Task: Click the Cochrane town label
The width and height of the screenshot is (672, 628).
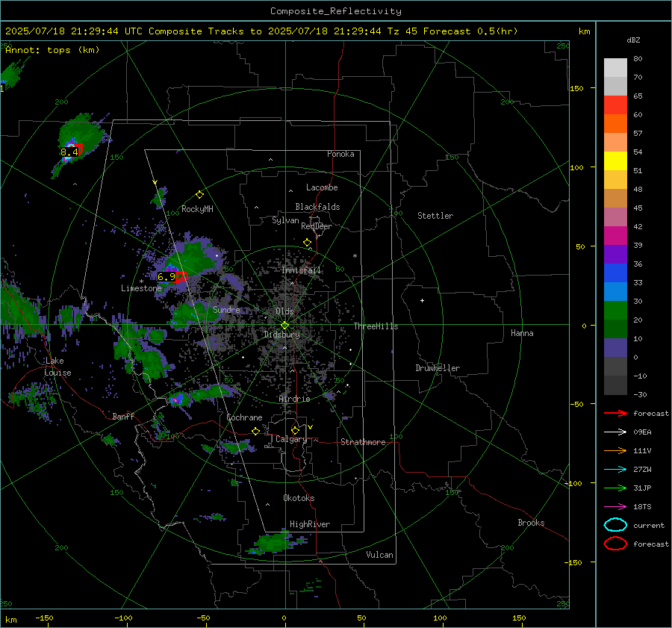Action: pos(244,417)
